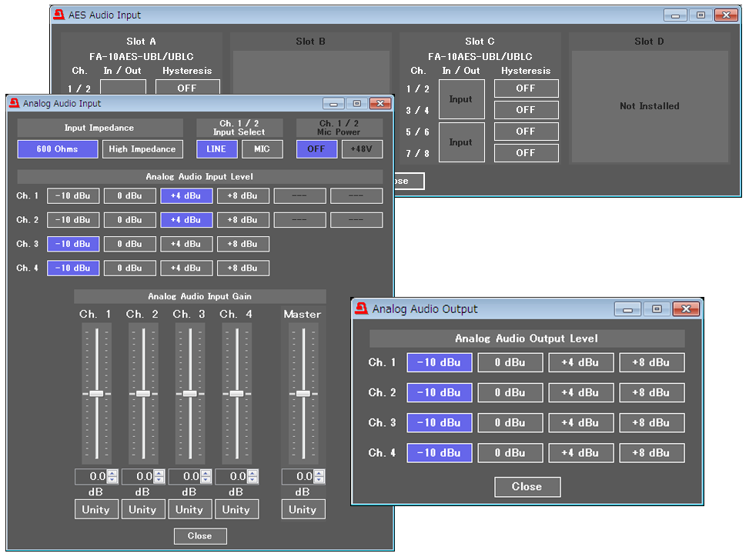Increase Ch. 1 gain with spinner up arrow

(112, 473)
